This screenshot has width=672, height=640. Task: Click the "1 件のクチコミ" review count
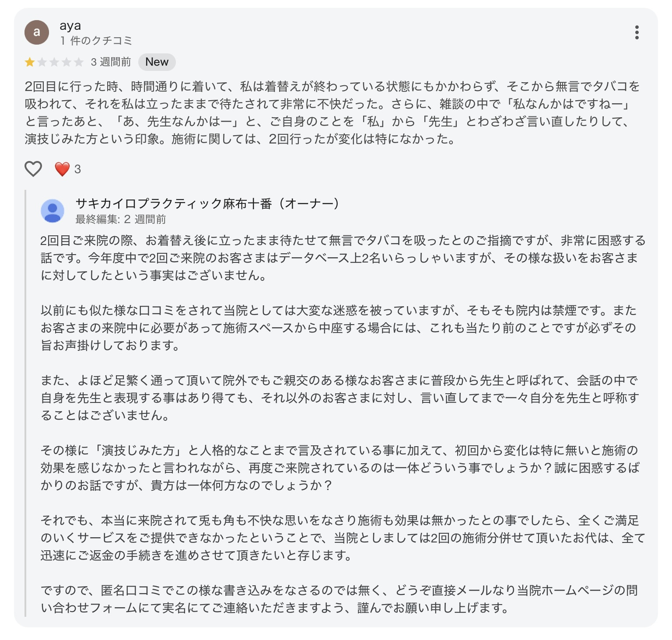[x=96, y=41]
